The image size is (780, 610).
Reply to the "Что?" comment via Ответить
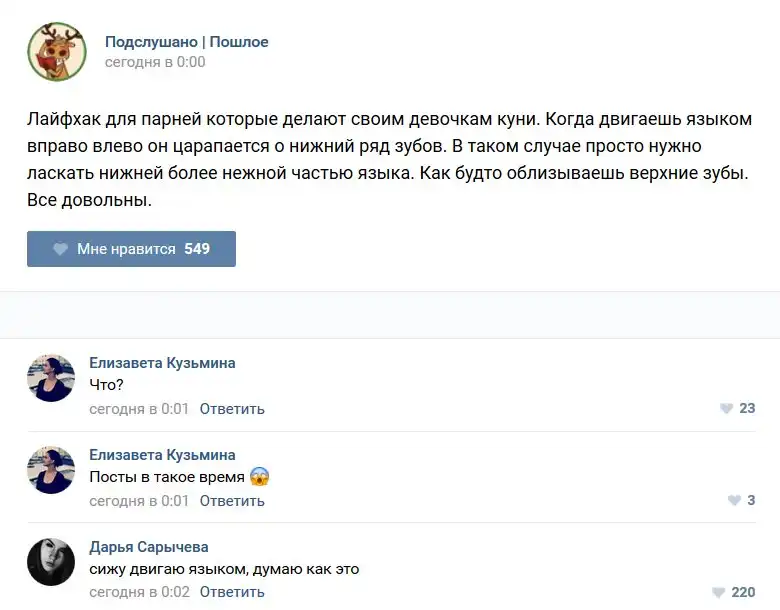(232, 408)
